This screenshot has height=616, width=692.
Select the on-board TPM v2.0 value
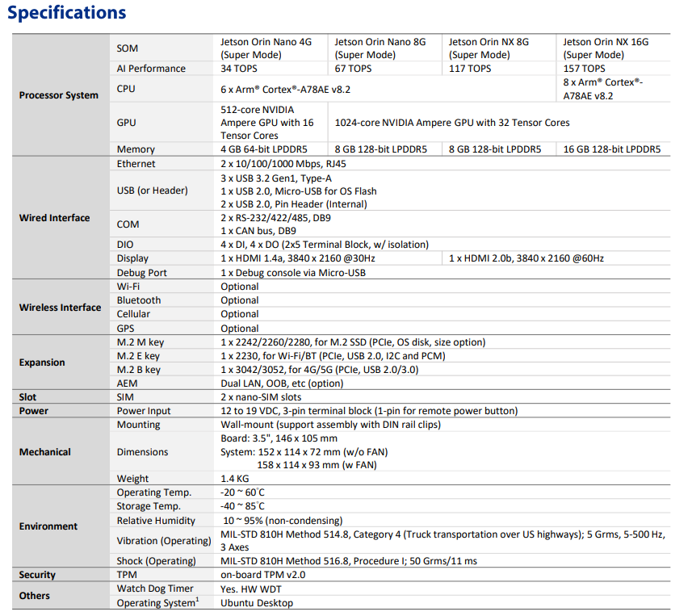point(263,575)
